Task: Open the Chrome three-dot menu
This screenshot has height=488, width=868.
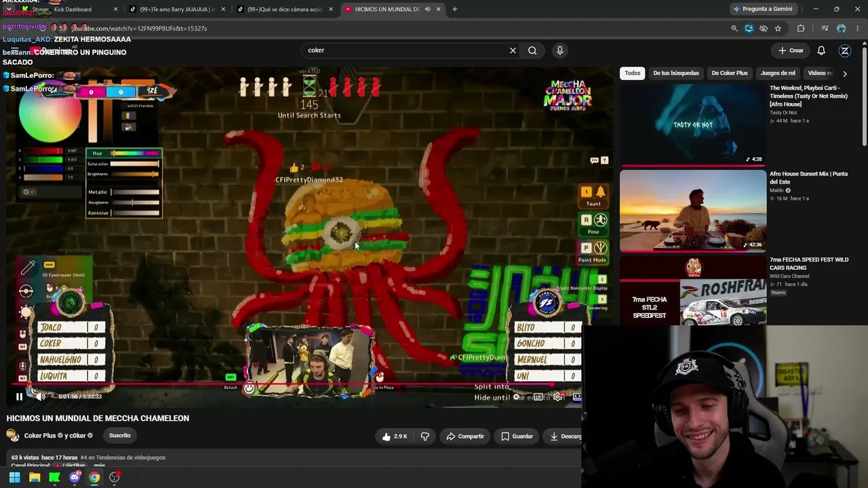Action: click(858, 28)
